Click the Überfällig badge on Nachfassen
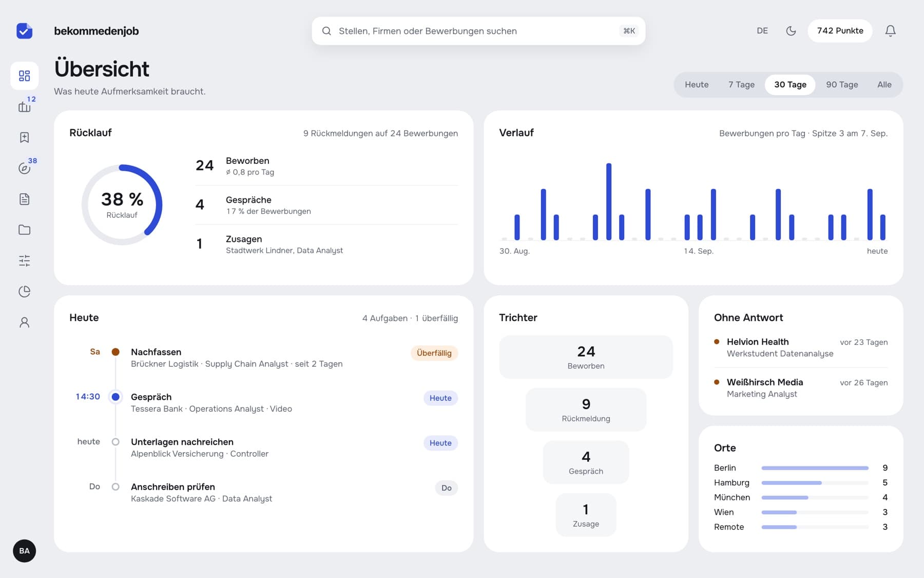924x578 pixels. (x=434, y=353)
